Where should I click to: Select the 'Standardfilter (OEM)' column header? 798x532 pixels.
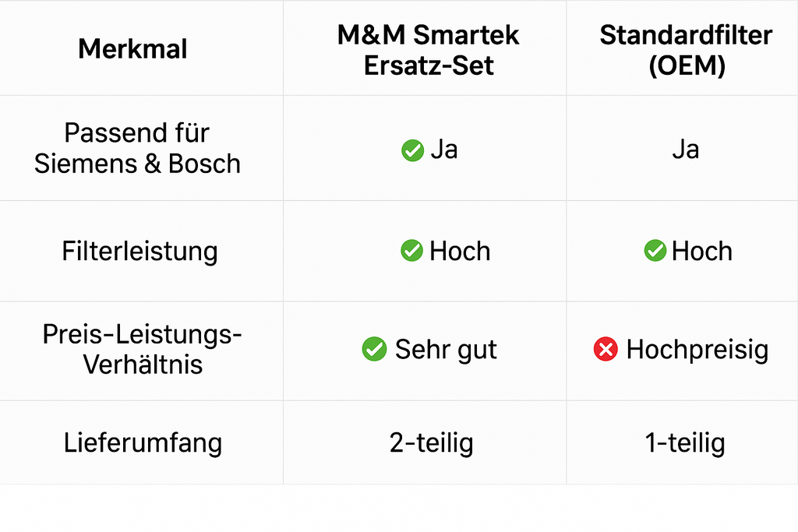pos(686,50)
